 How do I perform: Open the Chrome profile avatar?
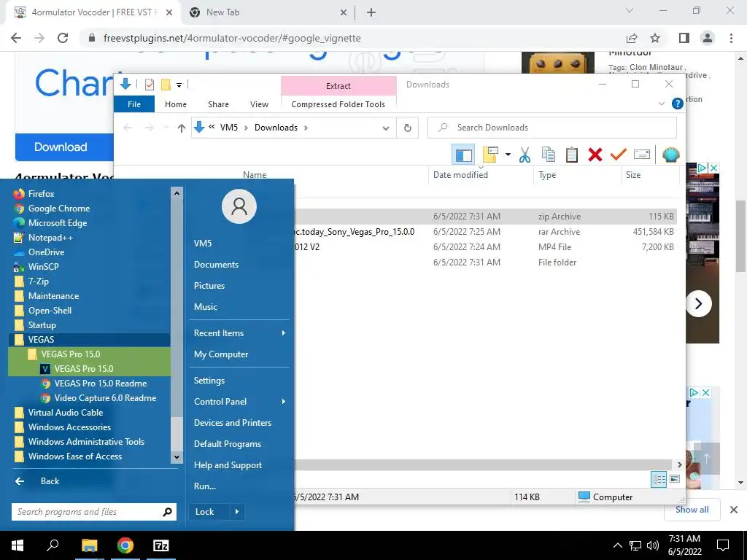click(708, 38)
